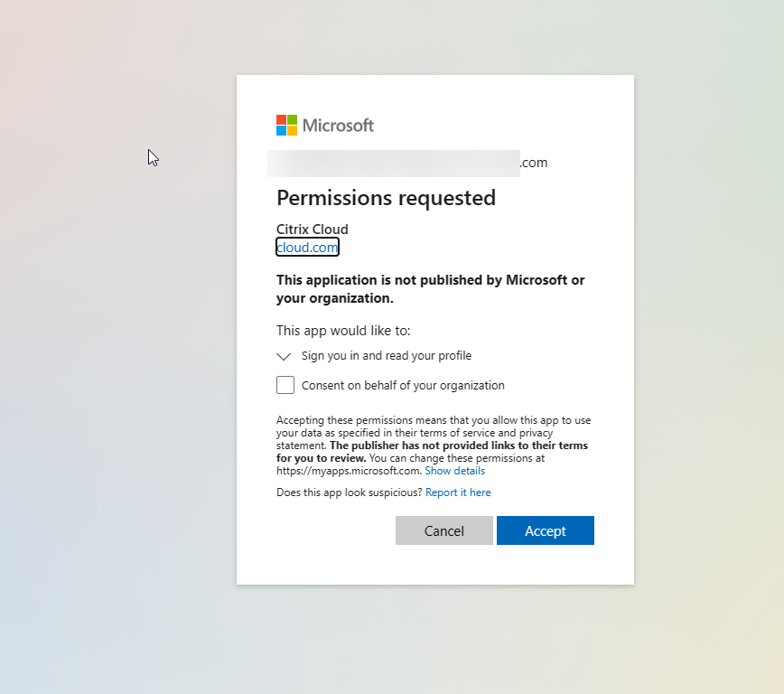Screen dimensions: 784x694
Task: Click the 'Consent on behalf of your organization' label
Action: click(x=403, y=386)
